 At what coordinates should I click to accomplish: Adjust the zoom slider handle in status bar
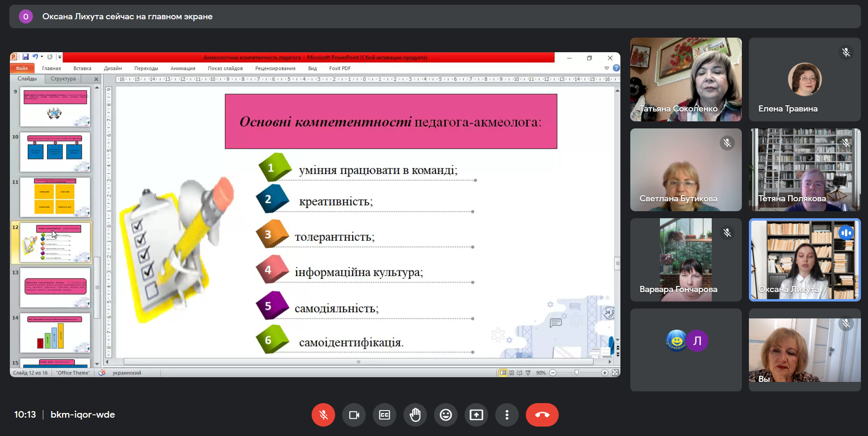click(577, 373)
